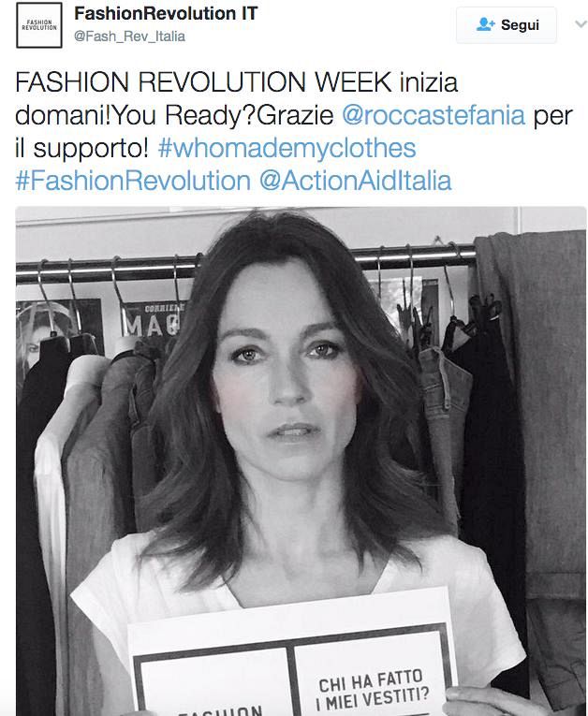Expand the tweet options chevron
Image resolution: width=588 pixels, height=716 pixels.
[581, 23]
